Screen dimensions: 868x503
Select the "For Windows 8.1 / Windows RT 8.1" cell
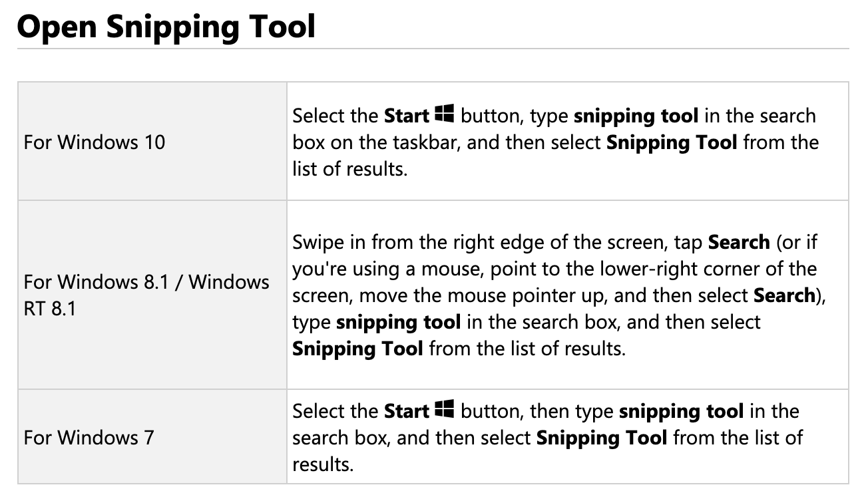pos(146,295)
